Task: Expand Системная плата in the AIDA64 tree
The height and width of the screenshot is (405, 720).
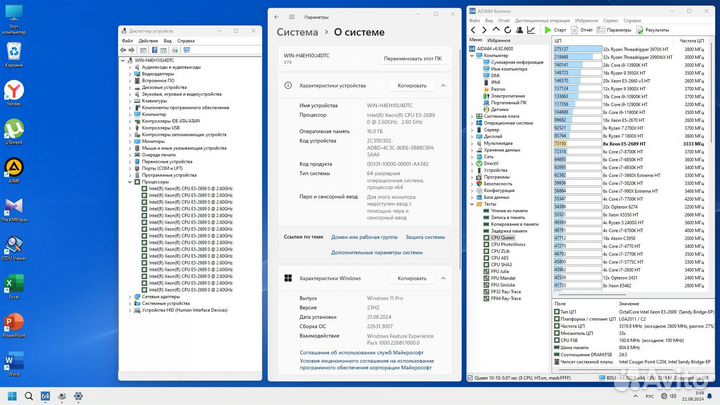Action: [472, 116]
